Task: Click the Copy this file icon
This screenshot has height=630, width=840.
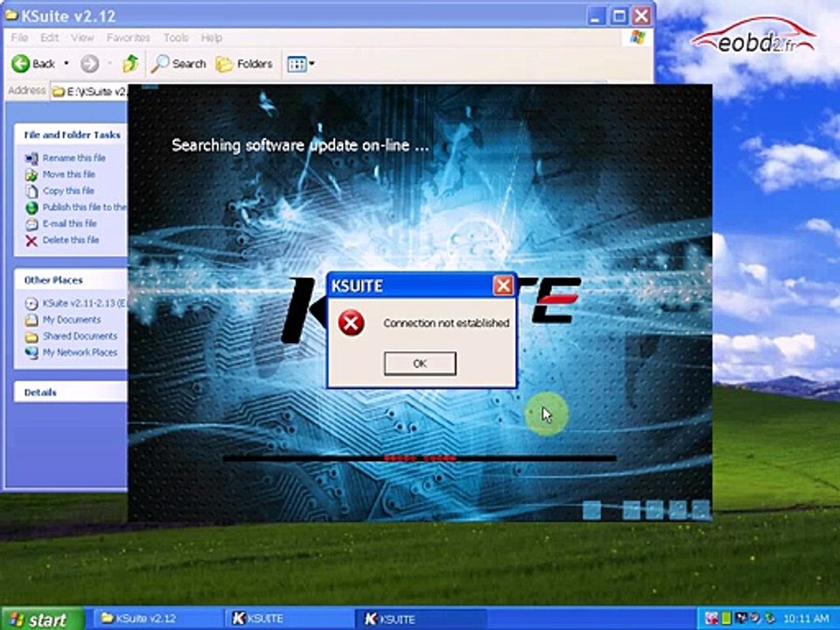Action: coord(31,192)
